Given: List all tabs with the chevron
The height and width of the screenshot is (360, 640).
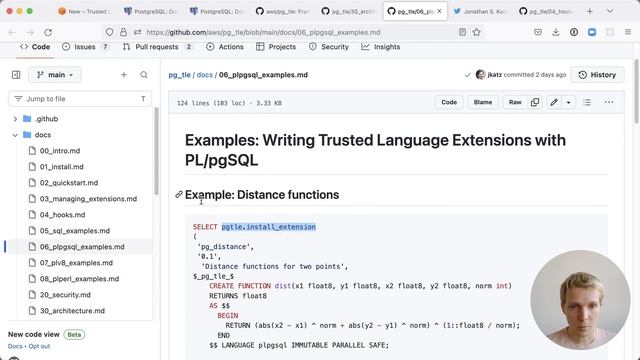Looking at the screenshot, I should pos(610,11).
